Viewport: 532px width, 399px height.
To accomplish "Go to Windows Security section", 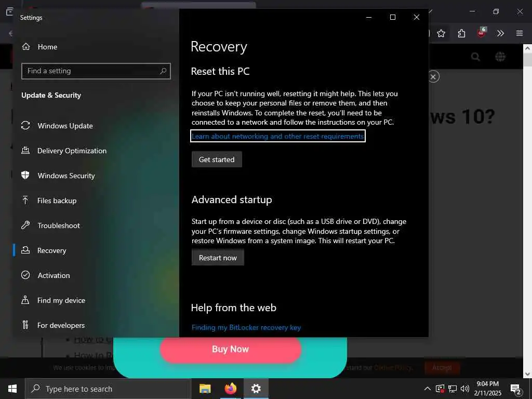I will point(66,176).
